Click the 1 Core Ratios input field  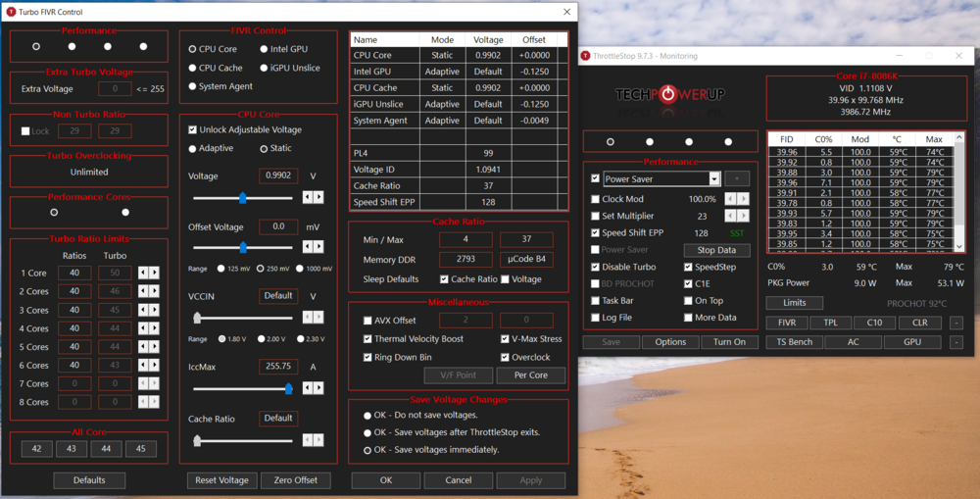tap(74, 273)
